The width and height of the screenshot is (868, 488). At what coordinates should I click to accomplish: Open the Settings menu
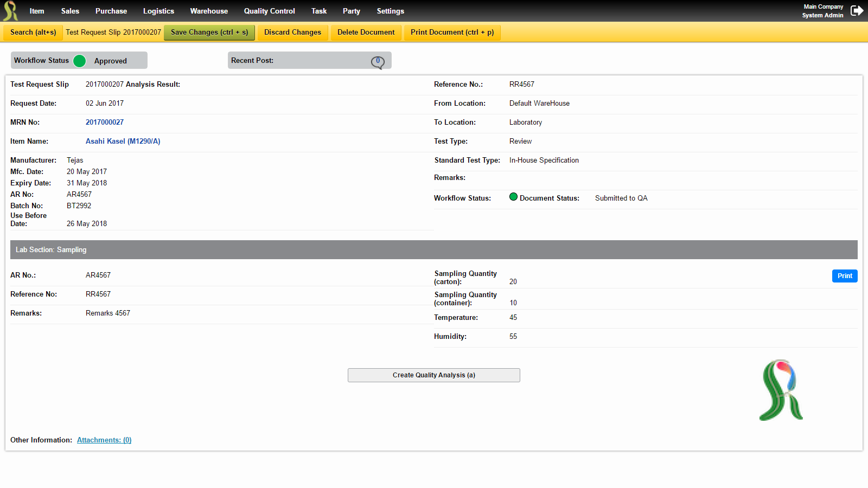point(390,11)
